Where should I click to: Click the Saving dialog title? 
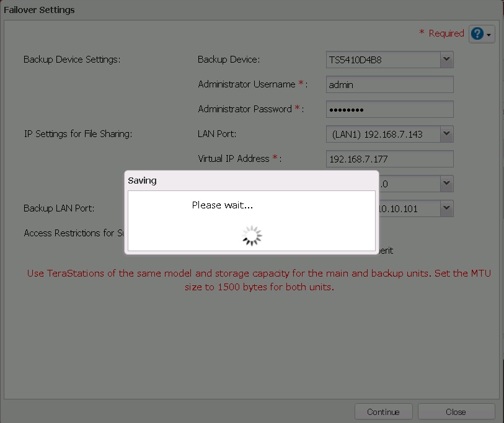point(143,180)
